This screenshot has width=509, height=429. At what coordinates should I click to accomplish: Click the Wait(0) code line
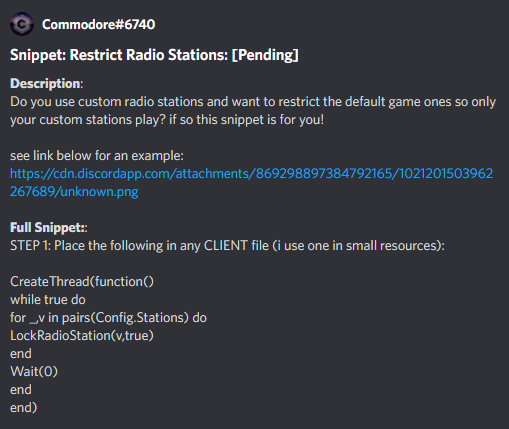[x=34, y=371]
